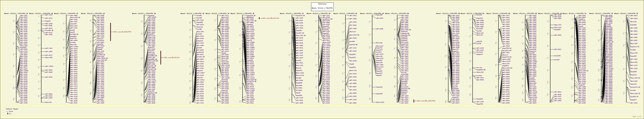Click the brown QTL bar on map 2B

coord(161,57)
